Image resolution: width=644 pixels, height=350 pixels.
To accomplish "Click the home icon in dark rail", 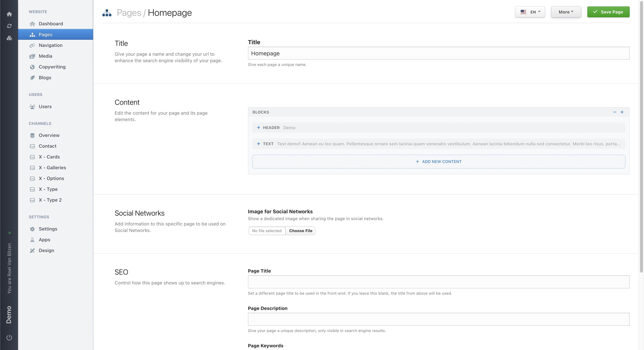I will point(9,14).
